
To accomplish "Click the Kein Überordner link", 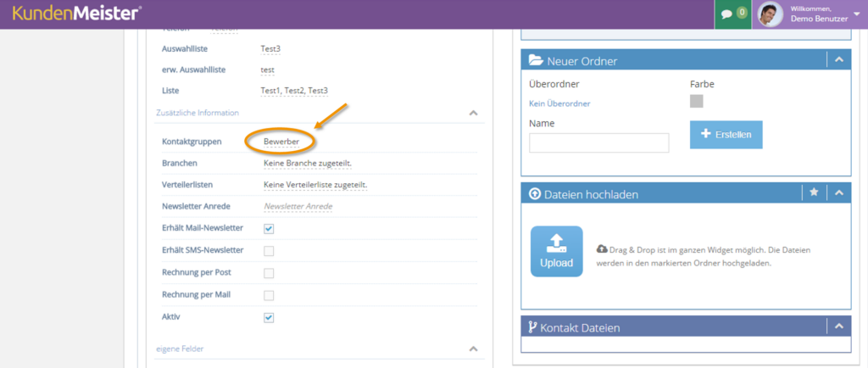I will (x=559, y=103).
